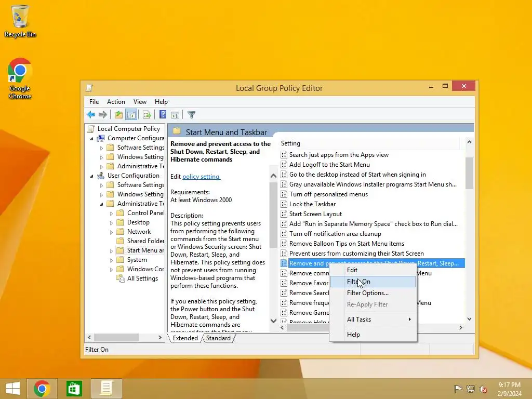Select Lock the Taskbar setting
Image resolution: width=532 pixels, height=399 pixels.
coord(312,204)
